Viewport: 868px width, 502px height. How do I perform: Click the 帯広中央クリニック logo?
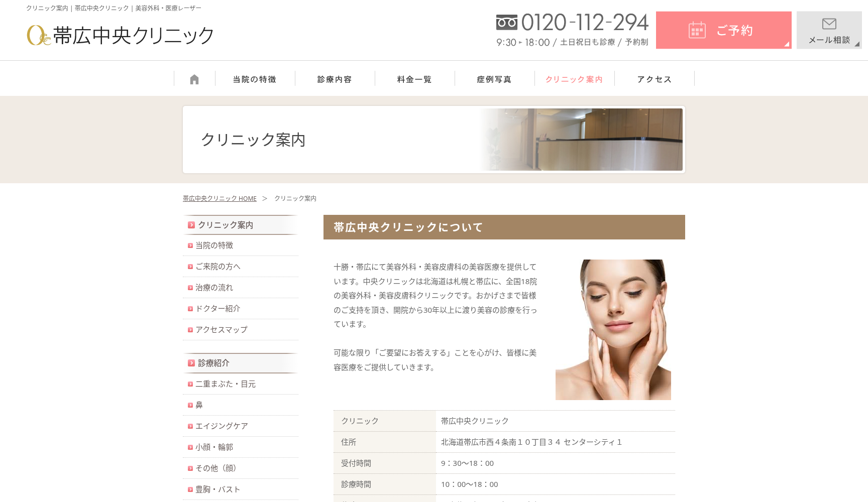point(121,35)
